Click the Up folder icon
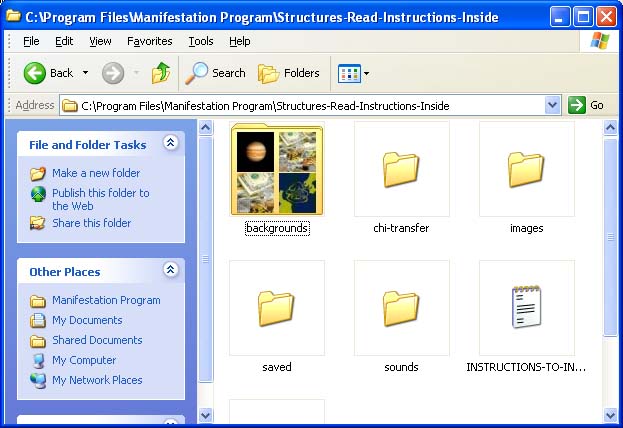The image size is (623, 428). [160, 73]
